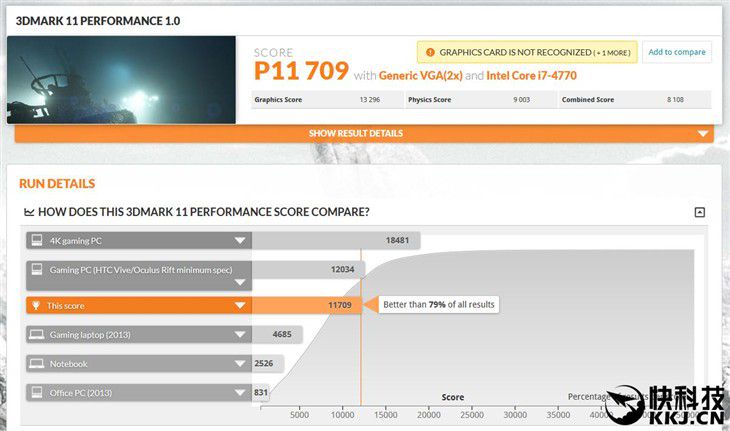The height and width of the screenshot is (431, 730).
Task: Expand the Notebook row dropdown
Action: [x=240, y=364]
